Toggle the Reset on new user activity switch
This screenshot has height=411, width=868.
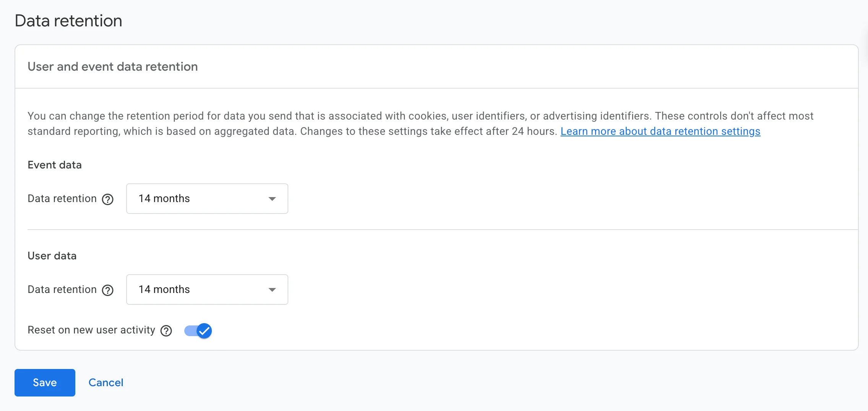pos(198,331)
